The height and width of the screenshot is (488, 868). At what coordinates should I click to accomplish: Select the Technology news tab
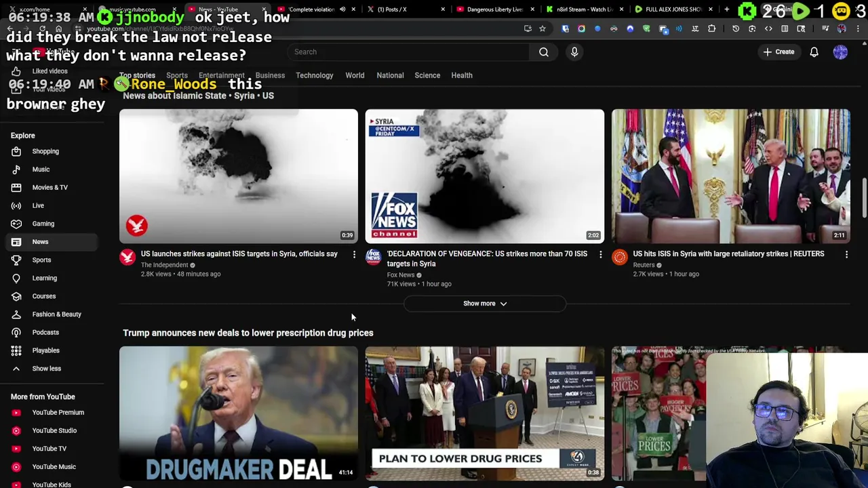tap(315, 75)
